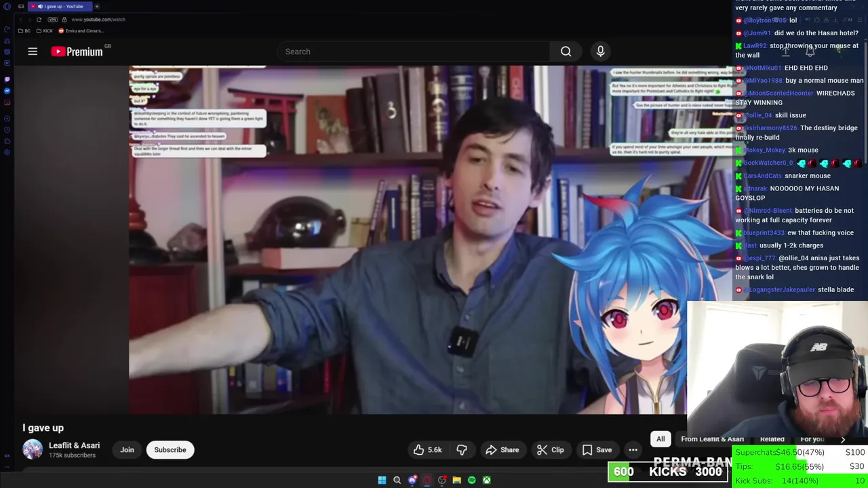Click the site padlock icon
Screen dimensions: 868x488
pos(64,20)
